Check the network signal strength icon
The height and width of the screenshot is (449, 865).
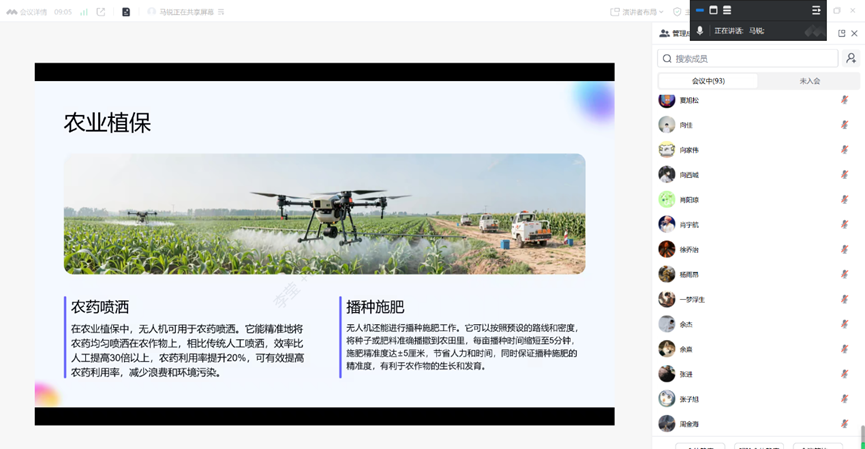84,12
